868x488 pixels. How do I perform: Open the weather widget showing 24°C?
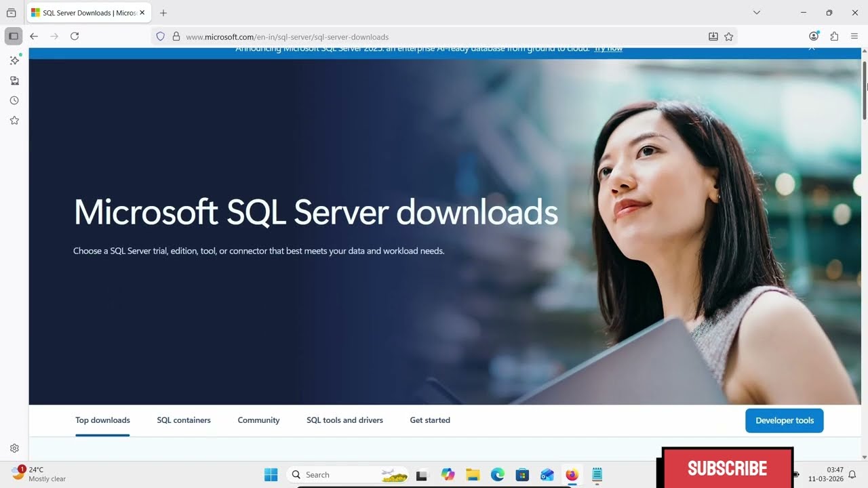39,474
